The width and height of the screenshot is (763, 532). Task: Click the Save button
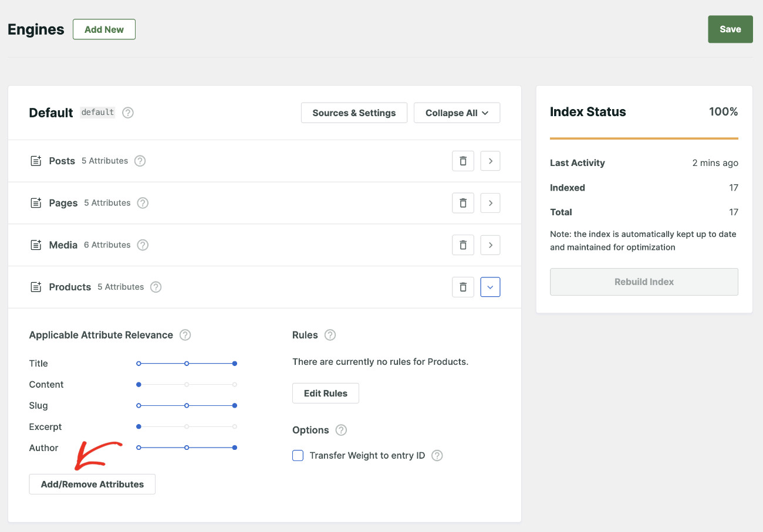coord(730,29)
